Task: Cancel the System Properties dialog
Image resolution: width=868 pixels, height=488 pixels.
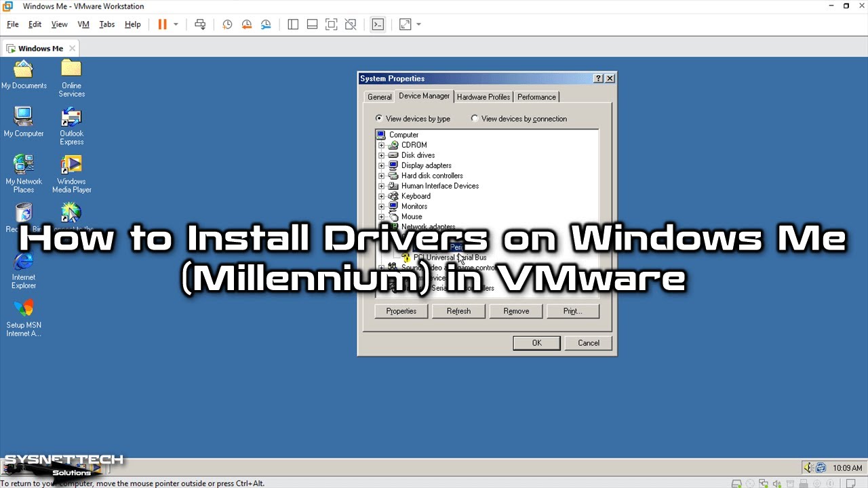Action: [x=589, y=343]
